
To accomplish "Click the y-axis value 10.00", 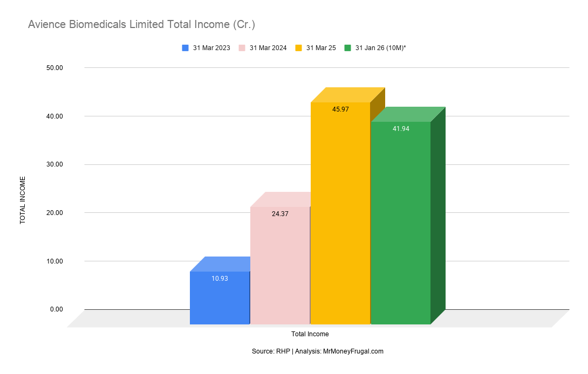I will (54, 261).
